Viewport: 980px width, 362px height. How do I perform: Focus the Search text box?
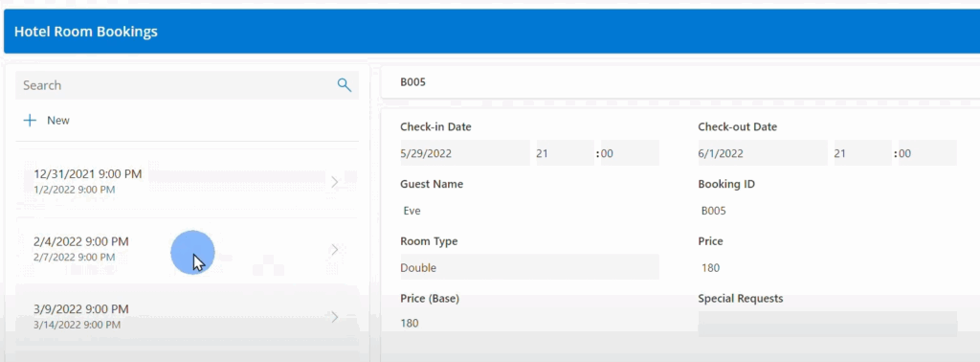coord(175,85)
